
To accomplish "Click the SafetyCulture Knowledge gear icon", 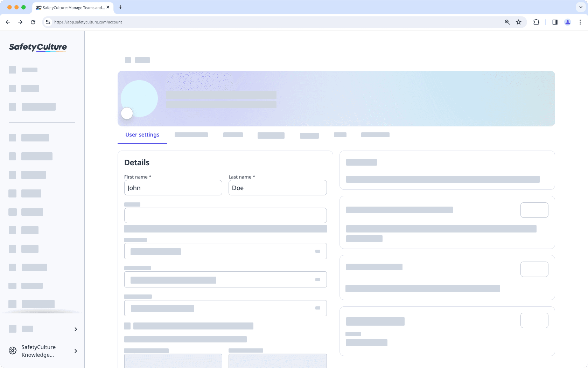I will [13, 350].
